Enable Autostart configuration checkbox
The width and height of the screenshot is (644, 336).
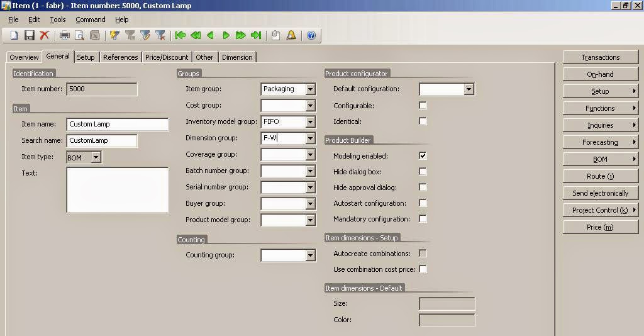coord(423,203)
